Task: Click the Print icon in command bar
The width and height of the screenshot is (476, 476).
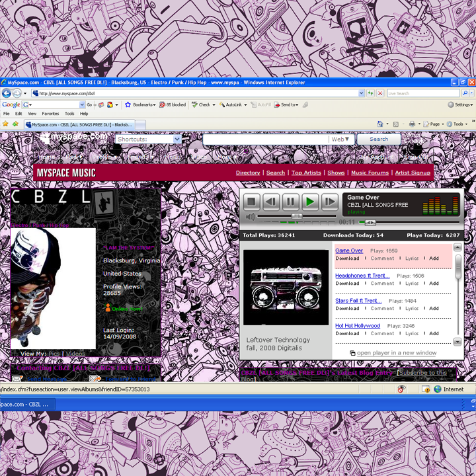Action: point(412,124)
